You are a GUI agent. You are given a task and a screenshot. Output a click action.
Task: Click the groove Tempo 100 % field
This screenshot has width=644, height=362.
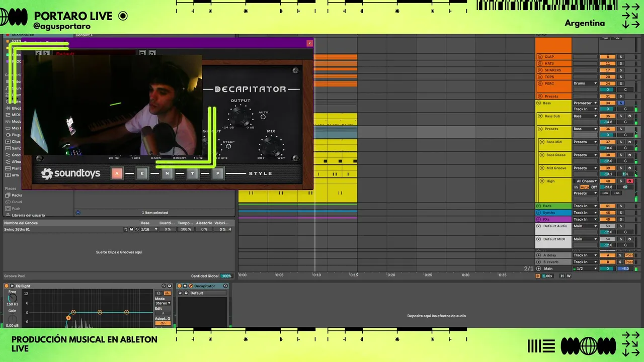[186, 229]
